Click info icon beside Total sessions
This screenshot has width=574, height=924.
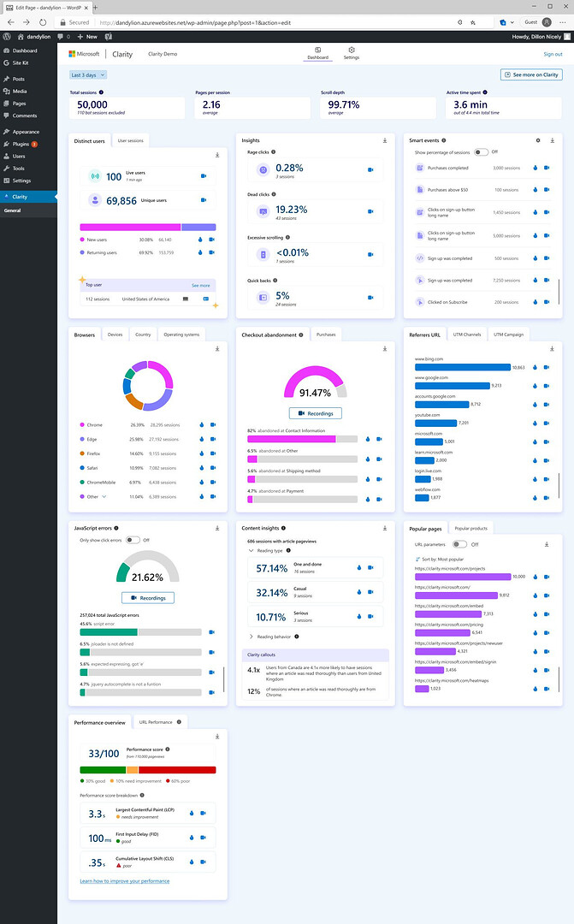(x=101, y=92)
